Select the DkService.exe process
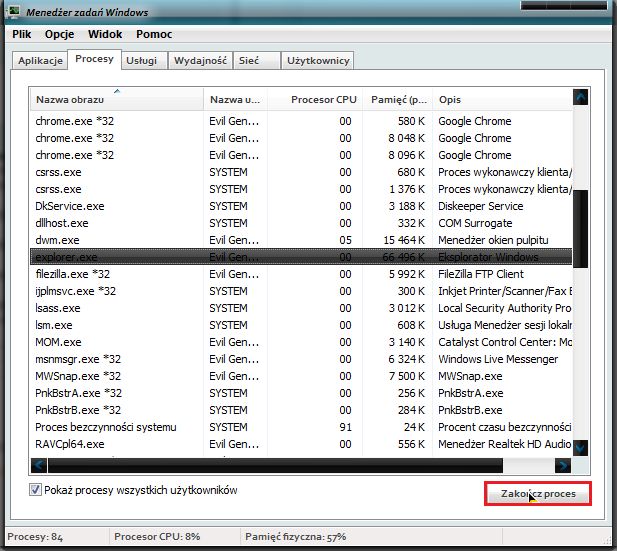This screenshot has width=617, height=551. (301, 206)
